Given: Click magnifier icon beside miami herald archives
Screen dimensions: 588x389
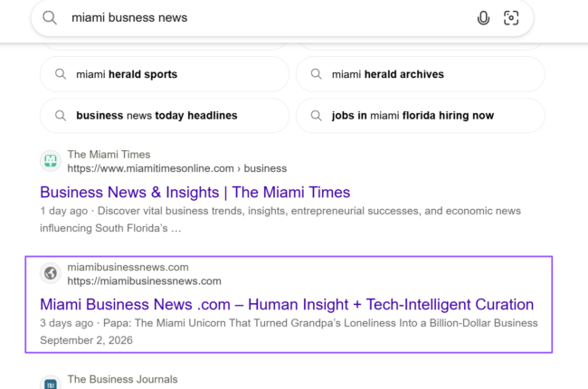Looking at the screenshot, I should [x=316, y=74].
